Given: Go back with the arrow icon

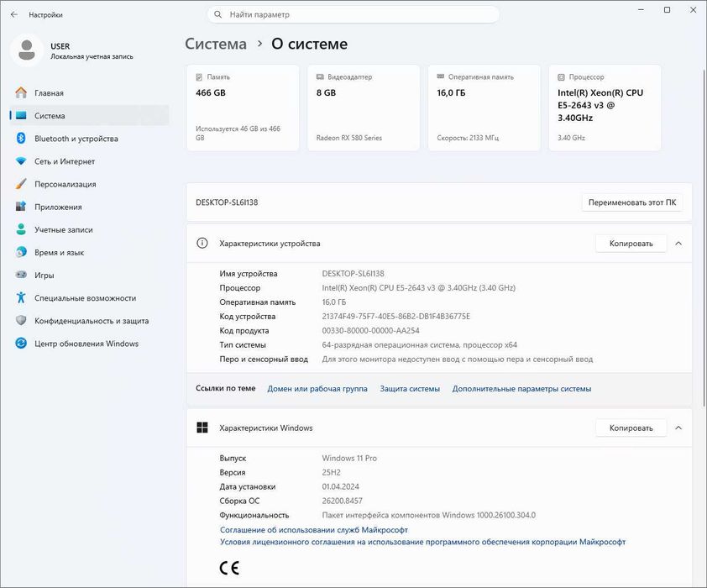Looking at the screenshot, I should tap(14, 14).
